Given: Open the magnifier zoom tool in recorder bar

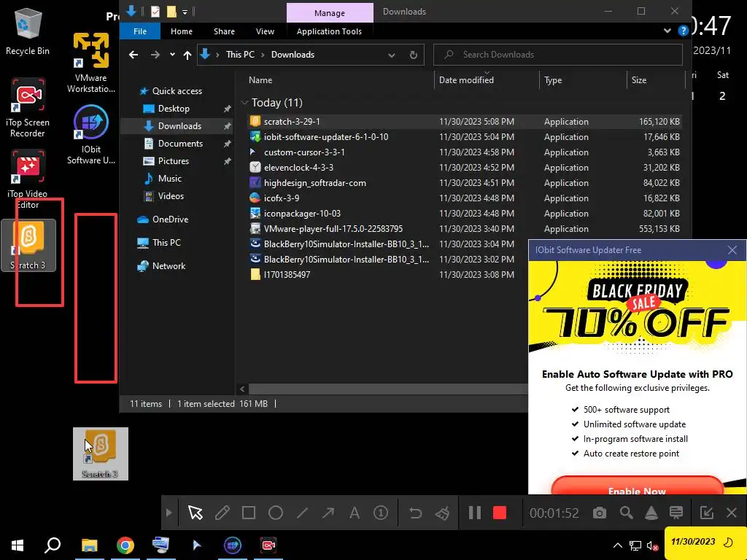Looking at the screenshot, I should pyautogui.click(x=626, y=513).
